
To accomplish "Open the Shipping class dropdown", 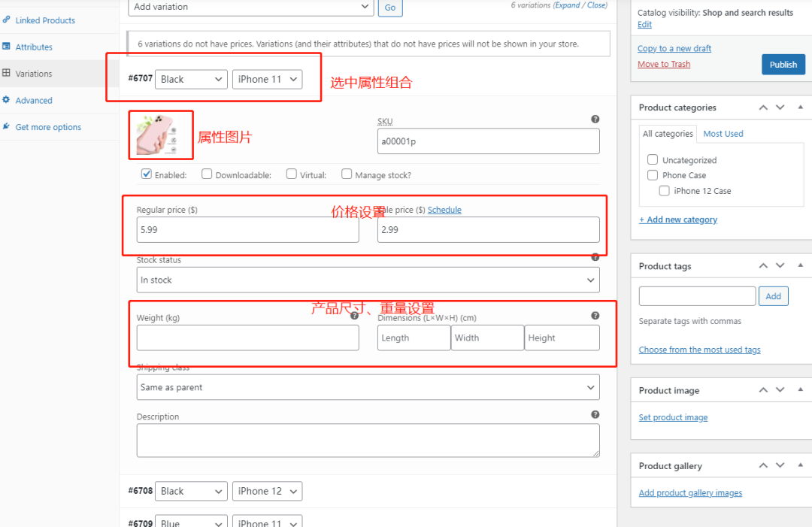I will pos(368,387).
